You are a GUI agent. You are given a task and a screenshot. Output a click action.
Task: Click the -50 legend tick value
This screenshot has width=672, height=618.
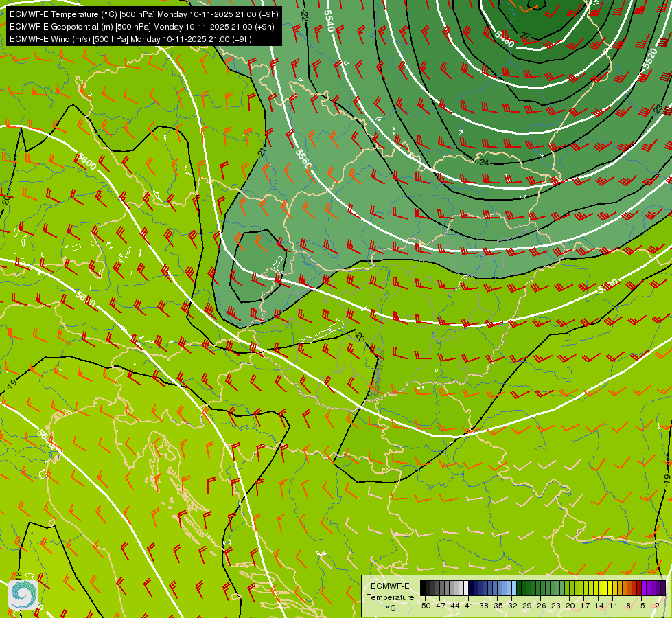[425, 606]
